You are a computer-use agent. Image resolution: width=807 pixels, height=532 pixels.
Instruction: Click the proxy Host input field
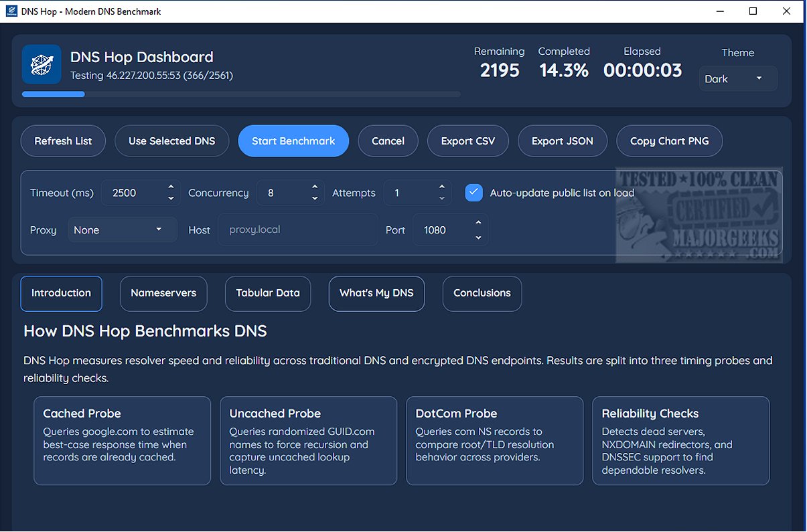point(297,230)
